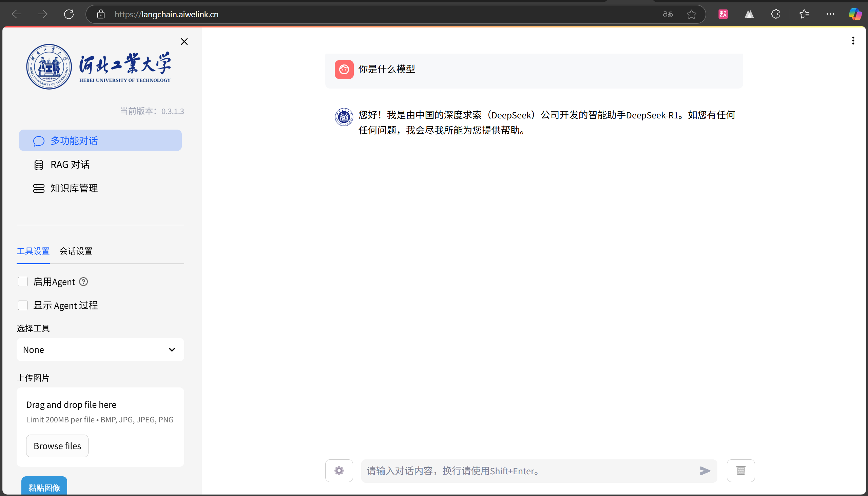This screenshot has width=868, height=496.
Task: Click the help icon next to 启用Agent
Action: coord(83,282)
